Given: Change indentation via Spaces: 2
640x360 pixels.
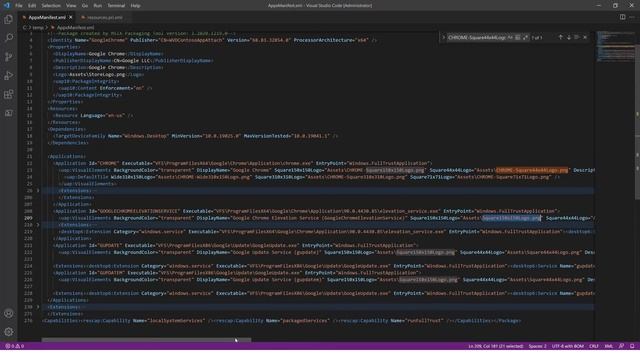Looking at the screenshot, I should click(537, 346).
